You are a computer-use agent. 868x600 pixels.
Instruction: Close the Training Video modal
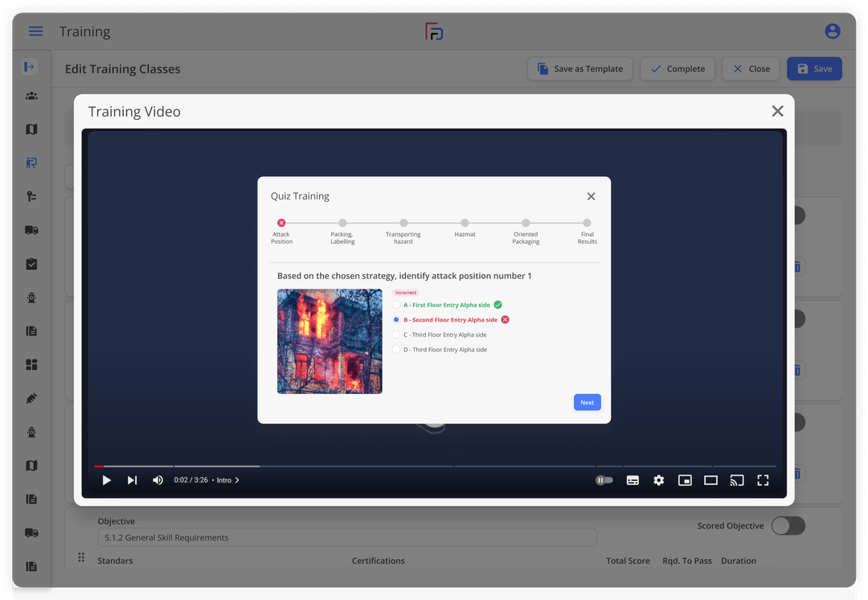778,111
